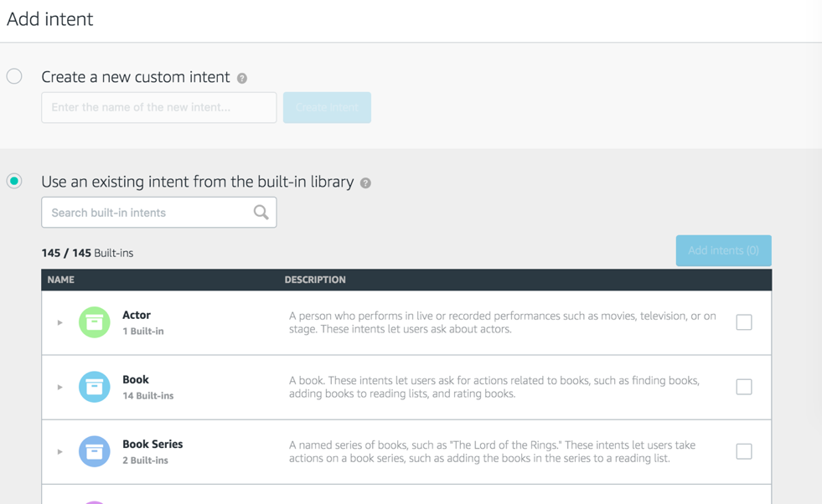Click the DESCRIPTION column header

315,280
